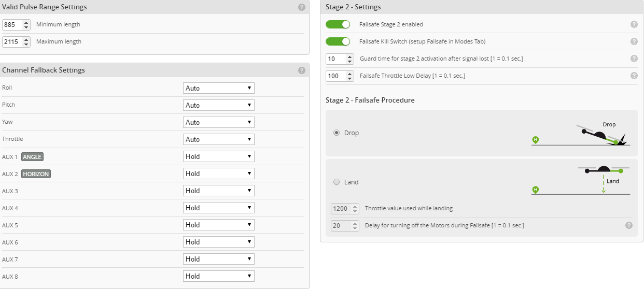Image resolution: width=644 pixels, height=289 pixels.
Task: Disable the Failsafe Stage 2 enabled switch
Action: tap(338, 24)
